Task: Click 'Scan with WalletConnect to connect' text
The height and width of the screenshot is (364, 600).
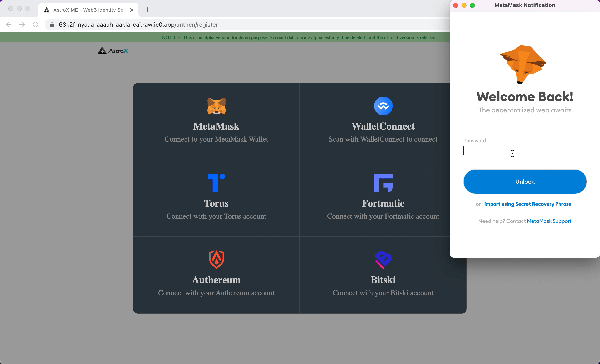Action: click(383, 139)
